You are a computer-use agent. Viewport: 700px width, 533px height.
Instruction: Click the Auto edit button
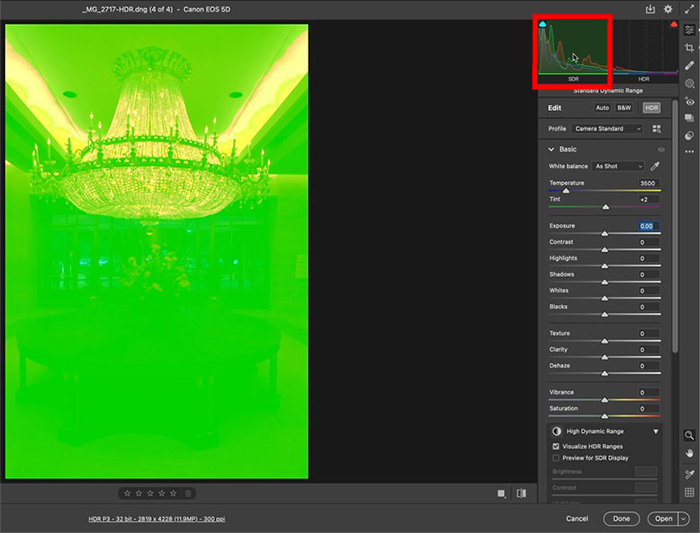point(602,107)
